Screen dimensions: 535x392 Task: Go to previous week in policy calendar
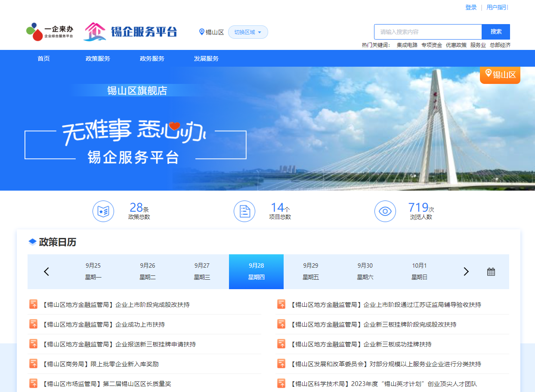pyautogui.click(x=46, y=272)
